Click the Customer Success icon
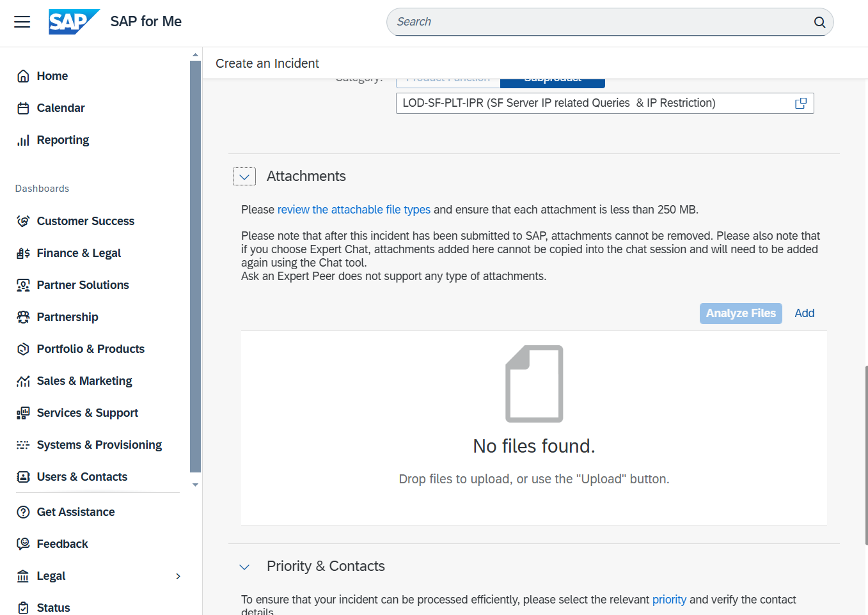The width and height of the screenshot is (868, 615). tap(23, 221)
